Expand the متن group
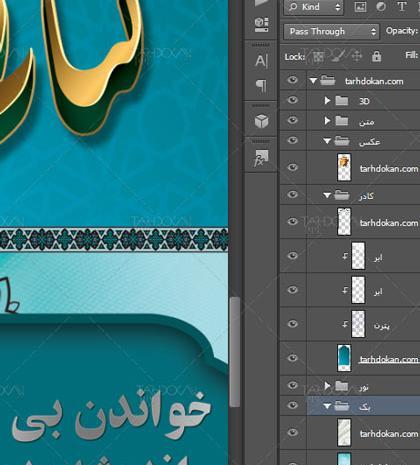420x465 pixels. coord(327,121)
